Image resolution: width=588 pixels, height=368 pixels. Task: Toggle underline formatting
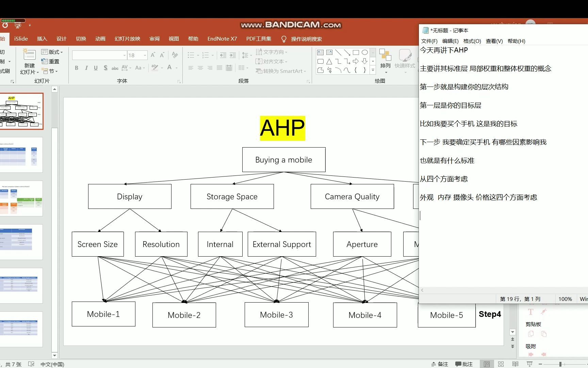click(x=95, y=68)
